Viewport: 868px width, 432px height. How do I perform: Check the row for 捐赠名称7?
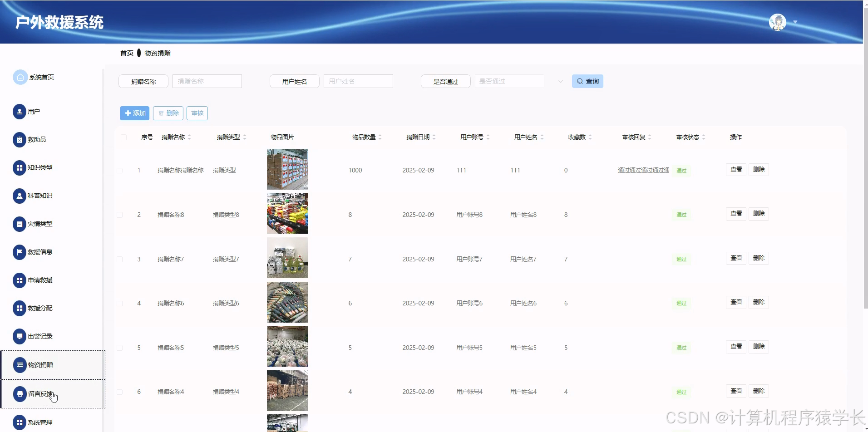pos(119,260)
